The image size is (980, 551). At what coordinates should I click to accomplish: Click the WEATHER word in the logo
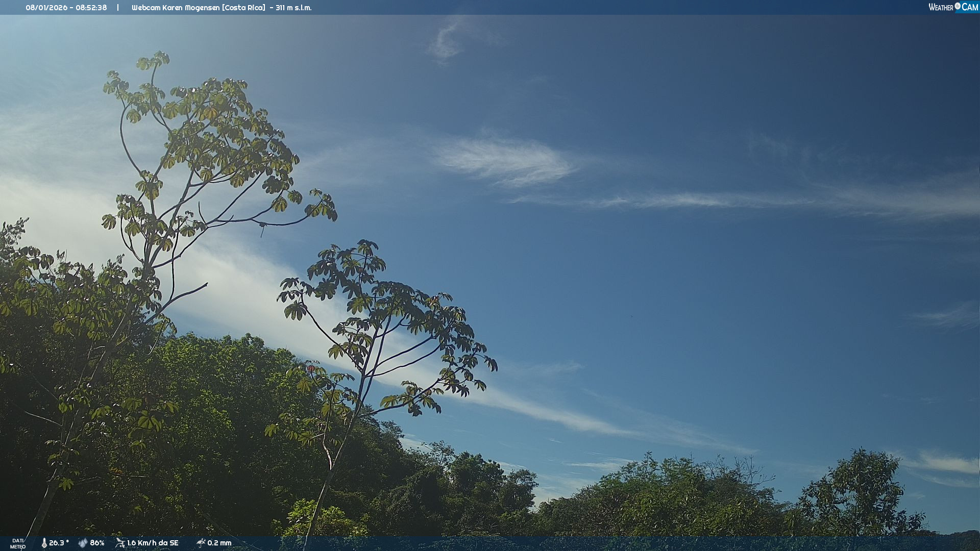941,7
